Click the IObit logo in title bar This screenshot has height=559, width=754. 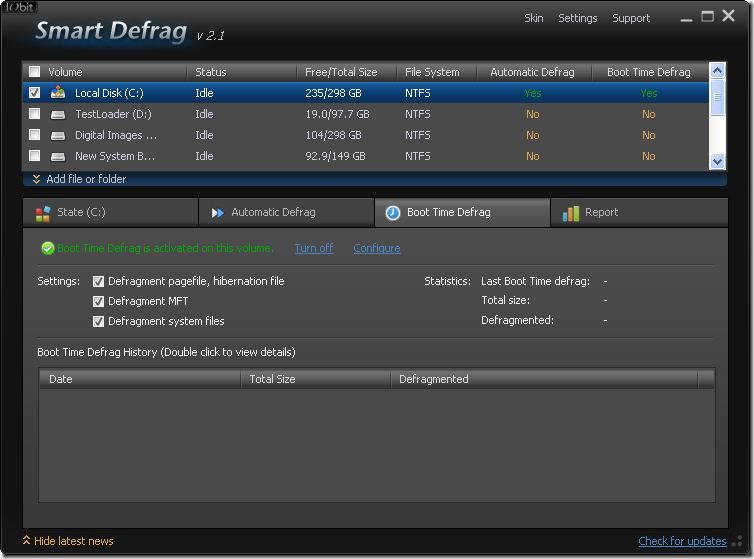coord(19,7)
